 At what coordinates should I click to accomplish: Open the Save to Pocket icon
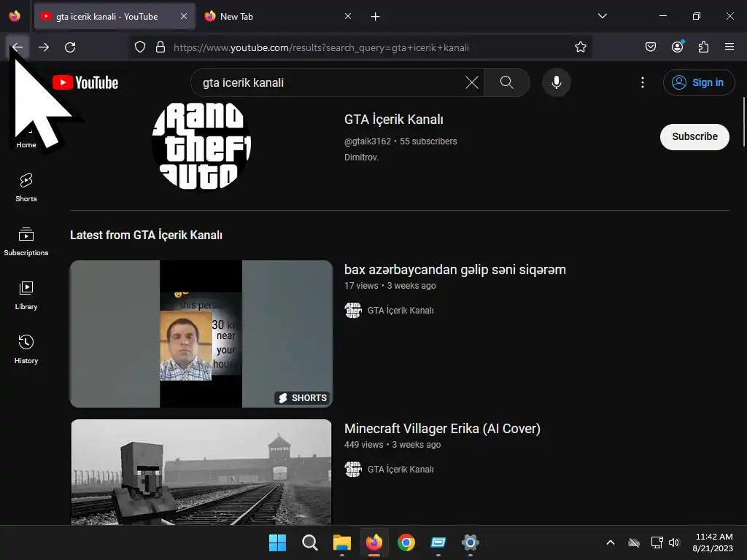point(650,47)
